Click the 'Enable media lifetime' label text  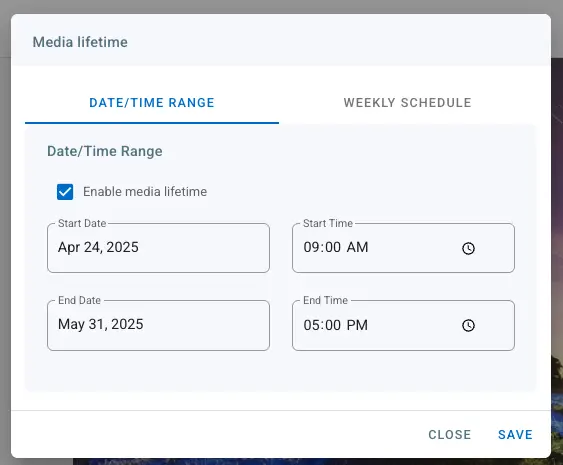[145, 192]
